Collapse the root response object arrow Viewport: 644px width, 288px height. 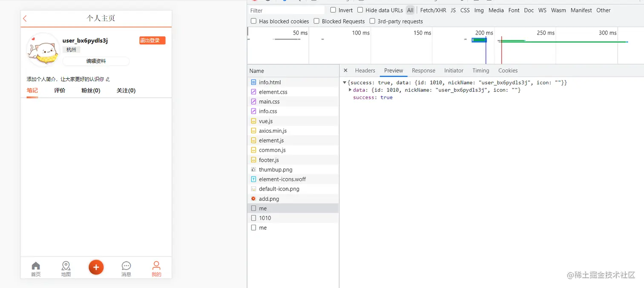345,83
